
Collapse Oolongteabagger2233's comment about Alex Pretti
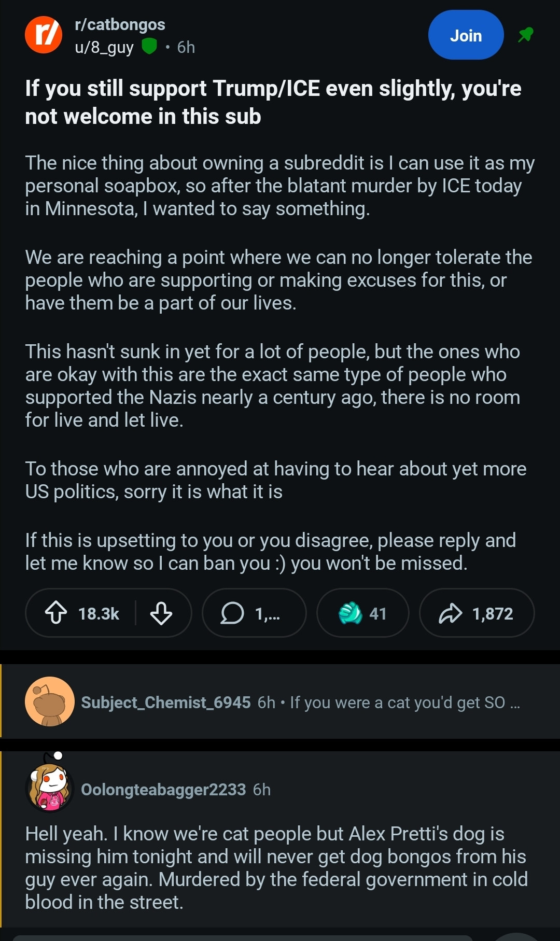tap(363, 790)
